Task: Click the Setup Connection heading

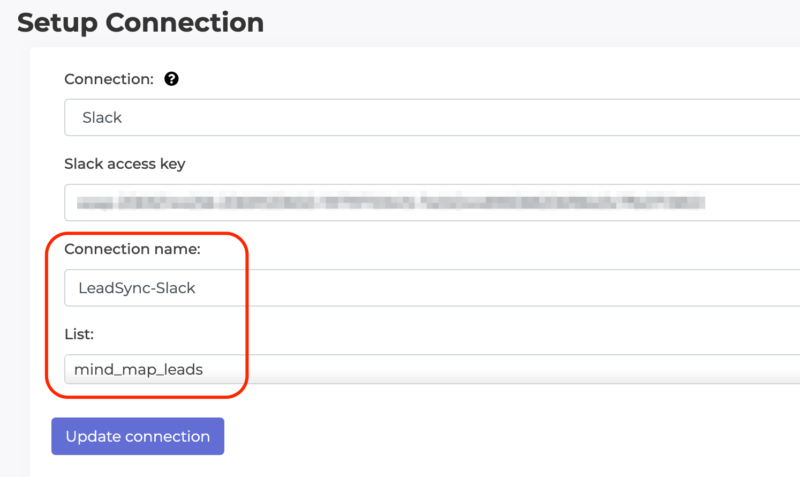Action: [x=141, y=22]
